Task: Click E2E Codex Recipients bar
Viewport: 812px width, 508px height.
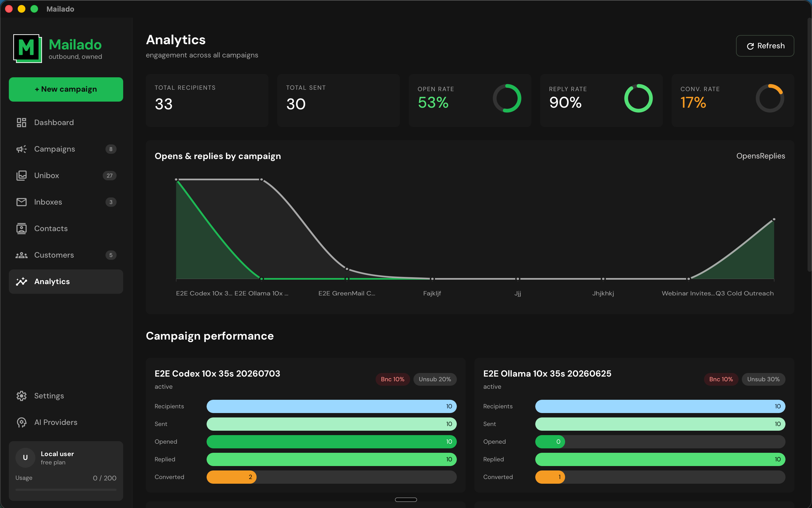Action: 331,406
